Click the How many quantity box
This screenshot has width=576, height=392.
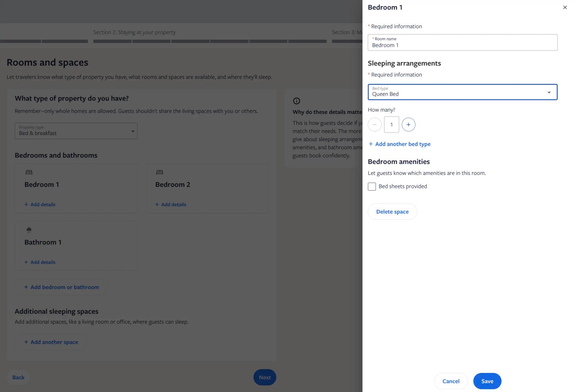point(391,125)
